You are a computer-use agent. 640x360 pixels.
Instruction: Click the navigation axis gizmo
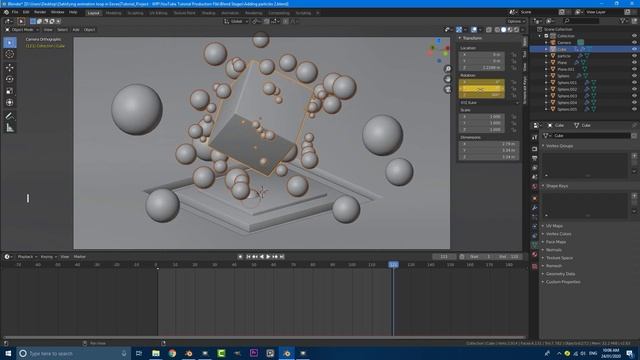pyautogui.click(x=438, y=51)
